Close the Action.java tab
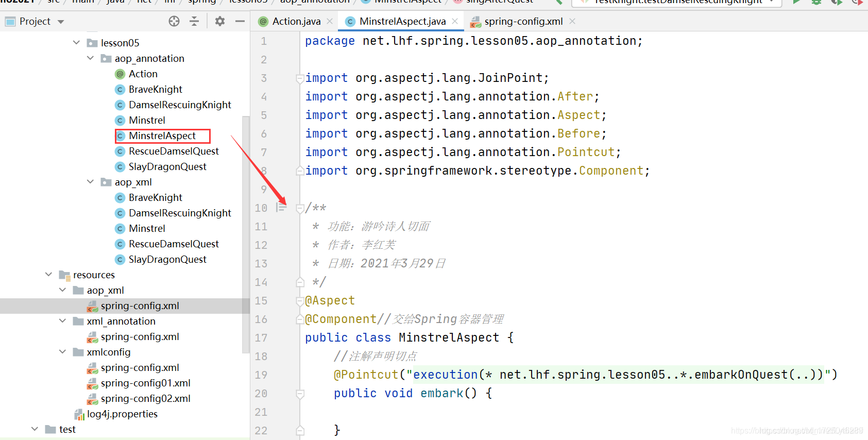 (330, 21)
